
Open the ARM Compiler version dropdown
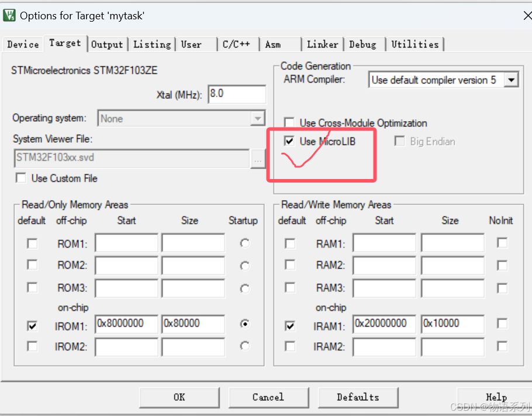pyautogui.click(x=511, y=80)
